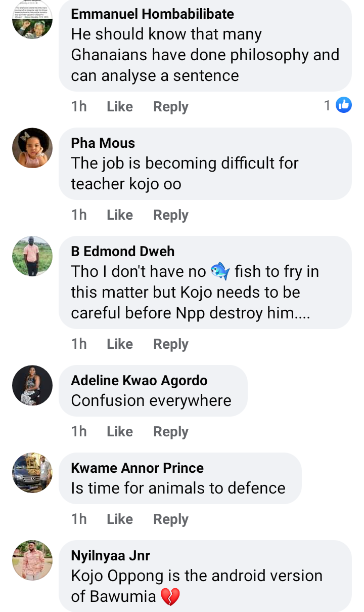Viewport: 364px width, 612px height.
Task: Open Adeline Kwao Agordo's profile photo
Action: point(32,385)
